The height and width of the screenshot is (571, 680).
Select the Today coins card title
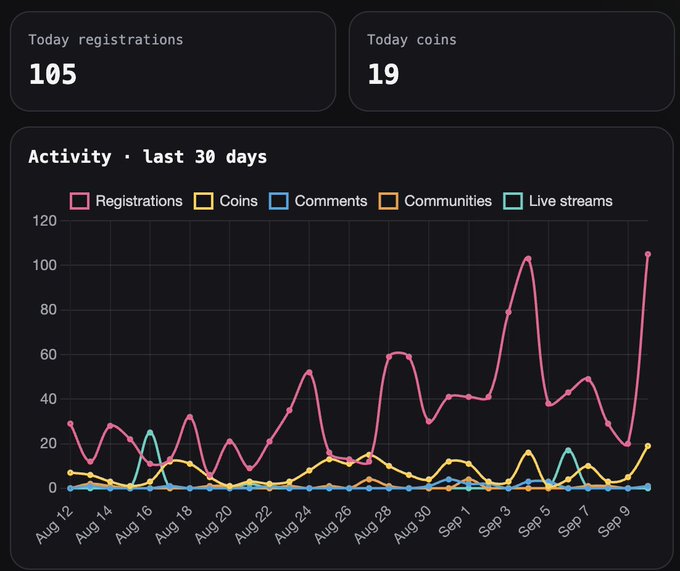pyautogui.click(x=412, y=40)
